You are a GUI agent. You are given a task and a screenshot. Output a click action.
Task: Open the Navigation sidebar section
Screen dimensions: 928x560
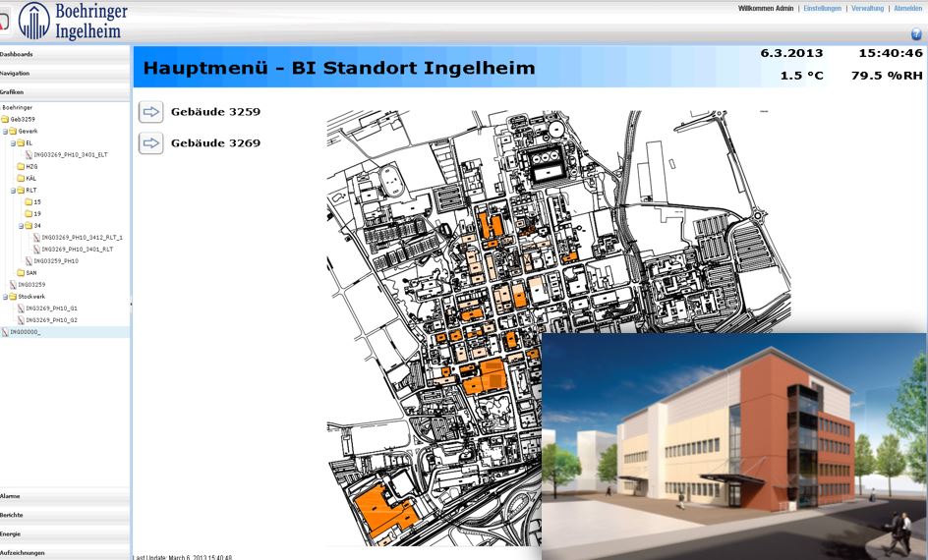tap(65, 74)
